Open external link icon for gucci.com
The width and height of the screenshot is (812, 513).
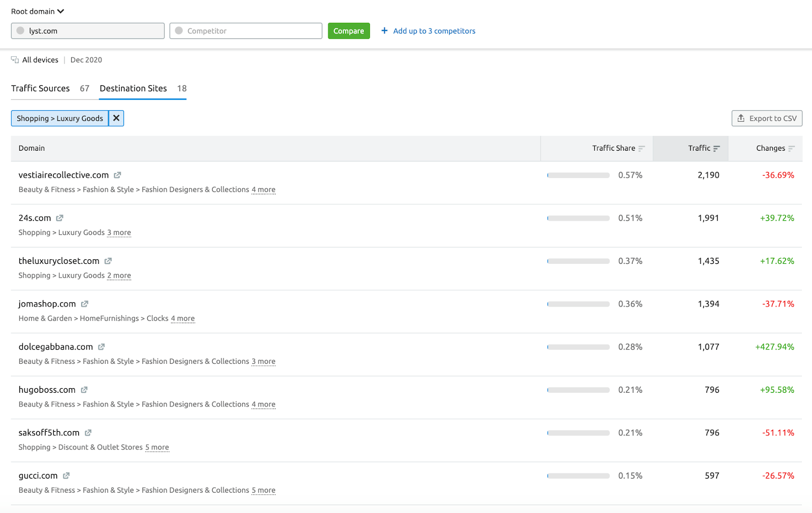point(66,476)
